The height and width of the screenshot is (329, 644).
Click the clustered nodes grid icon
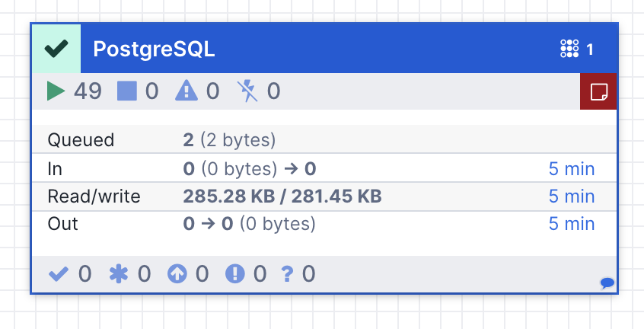tap(569, 50)
